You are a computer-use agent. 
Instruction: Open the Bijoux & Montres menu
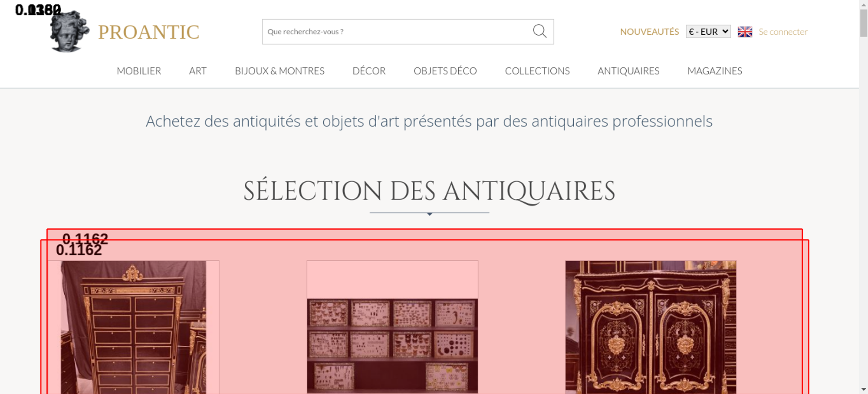tap(279, 71)
